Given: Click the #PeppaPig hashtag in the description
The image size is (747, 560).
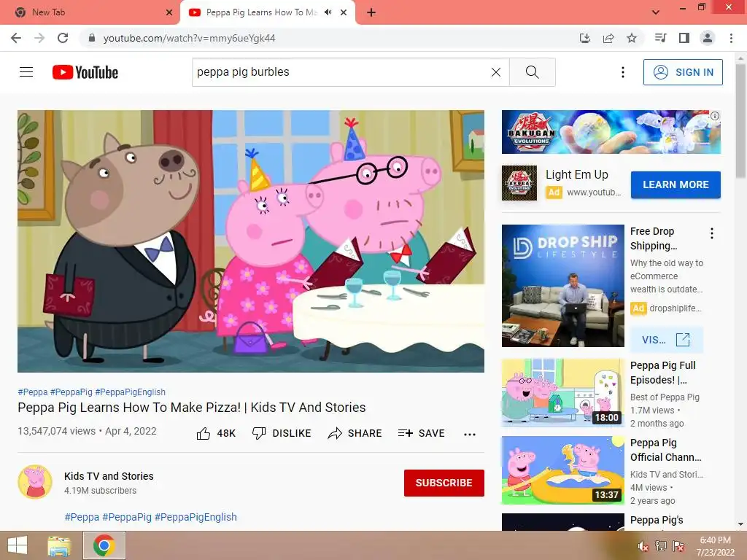Looking at the screenshot, I should click(127, 517).
